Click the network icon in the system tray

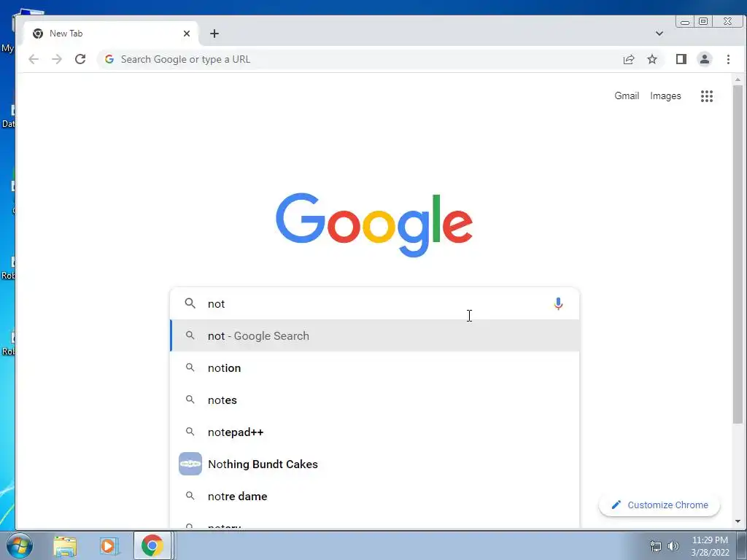point(656,546)
